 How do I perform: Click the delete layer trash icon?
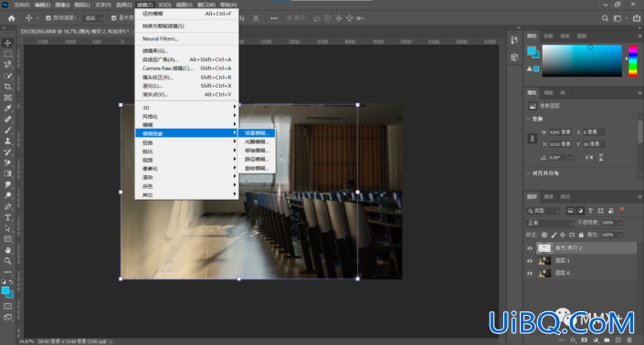pyautogui.click(x=629, y=340)
